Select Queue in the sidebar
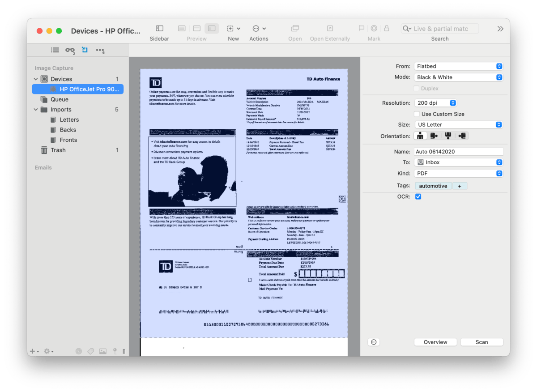The height and width of the screenshot is (392, 537). [59, 99]
